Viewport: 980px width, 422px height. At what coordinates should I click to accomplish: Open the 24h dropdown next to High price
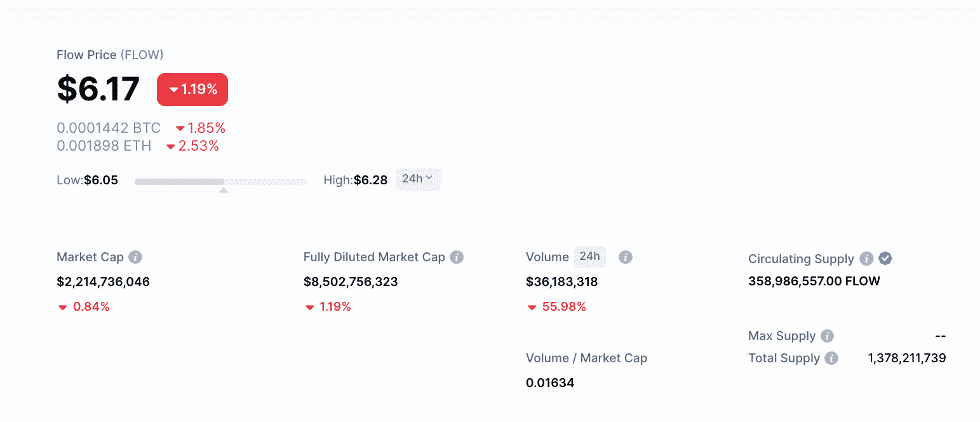coord(417,179)
